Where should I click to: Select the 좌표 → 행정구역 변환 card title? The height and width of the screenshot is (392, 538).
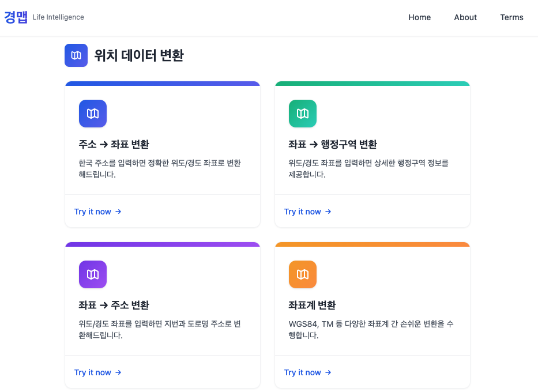coord(333,144)
